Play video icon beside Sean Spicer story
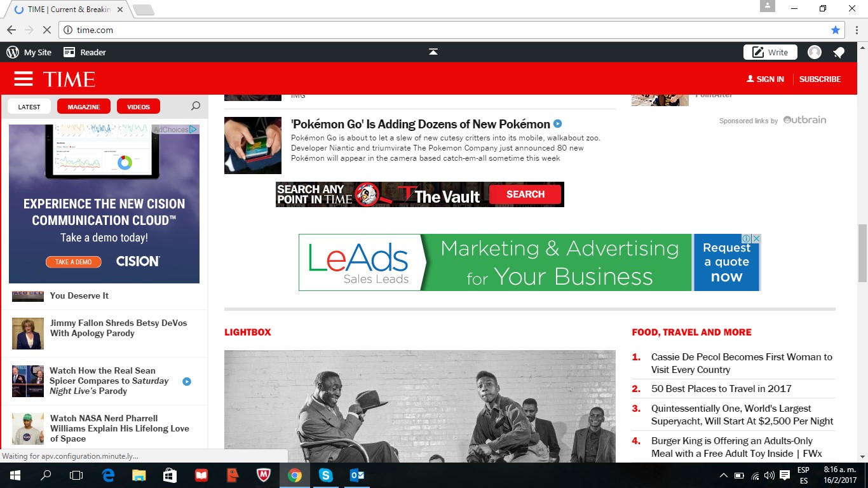Viewport: 868px width, 488px height. tap(187, 381)
